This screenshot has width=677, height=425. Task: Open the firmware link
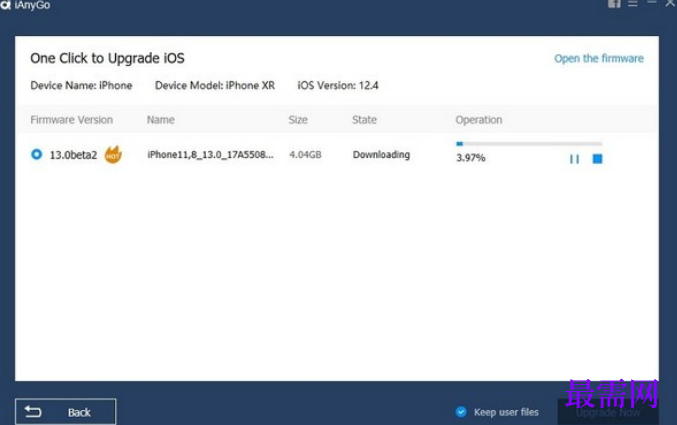tap(599, 58)
